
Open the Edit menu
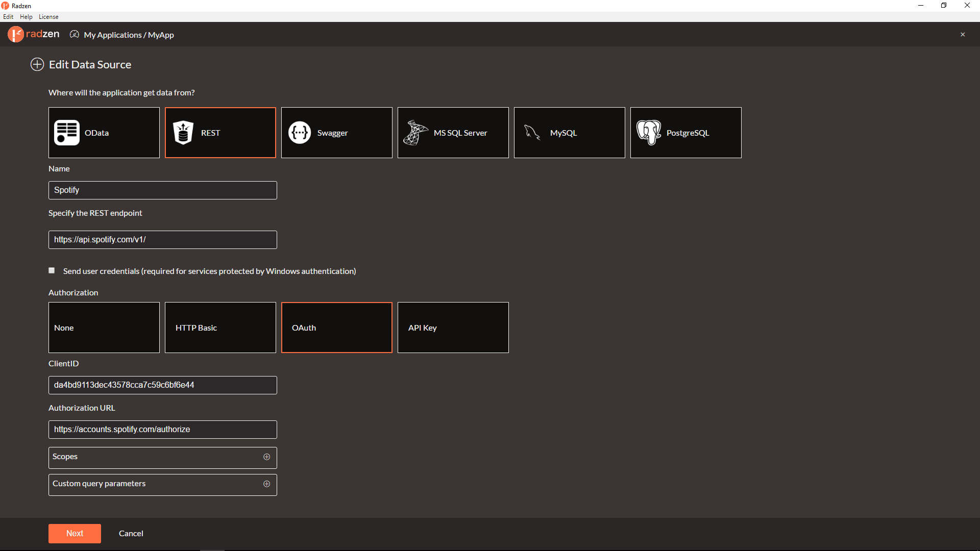pyautogui.click(x=8, y=17)
